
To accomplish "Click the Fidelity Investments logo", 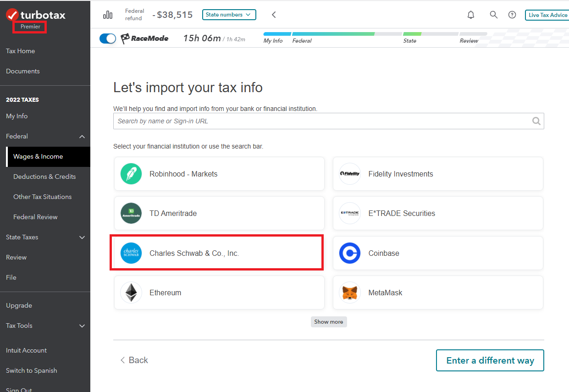I will [x=350, y=174].
